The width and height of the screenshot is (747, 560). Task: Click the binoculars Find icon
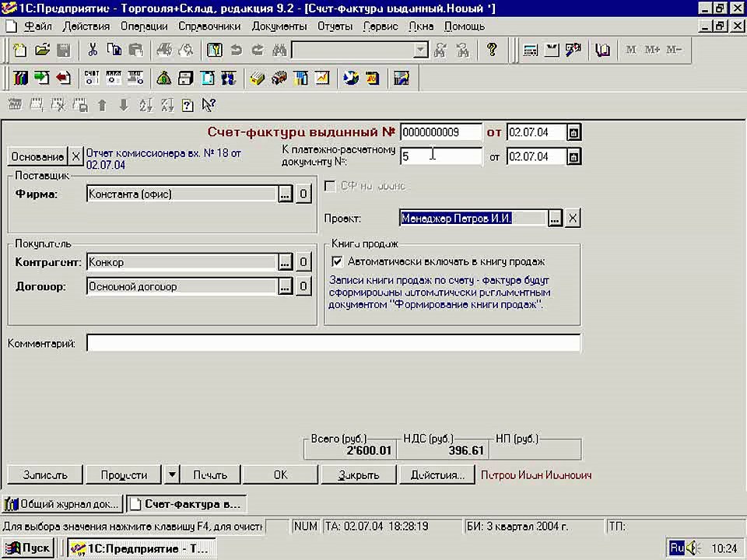point(279,50)
